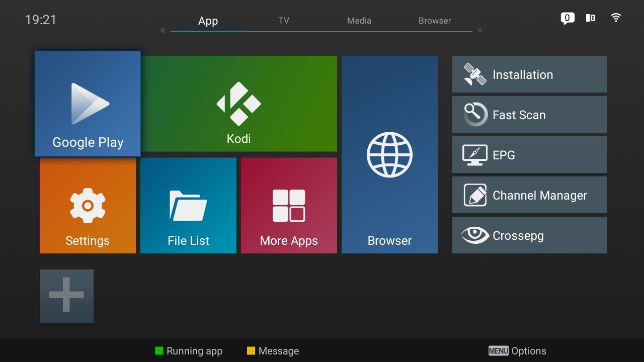Image resolution: width=644 pixels, height=362 pixels.
Task: Select the App tab
Action: [208, 21]
